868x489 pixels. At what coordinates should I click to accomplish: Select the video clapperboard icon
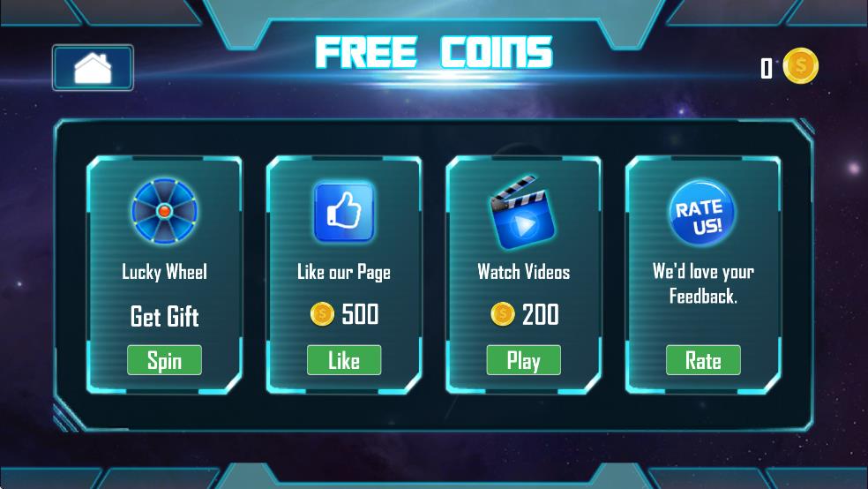coord(522,212)
